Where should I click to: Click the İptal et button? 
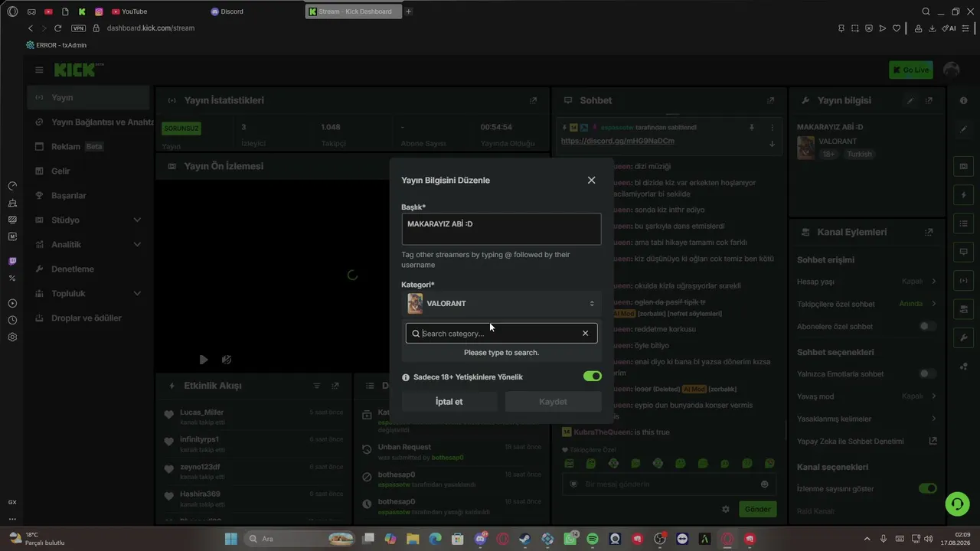tap(449, 402)
